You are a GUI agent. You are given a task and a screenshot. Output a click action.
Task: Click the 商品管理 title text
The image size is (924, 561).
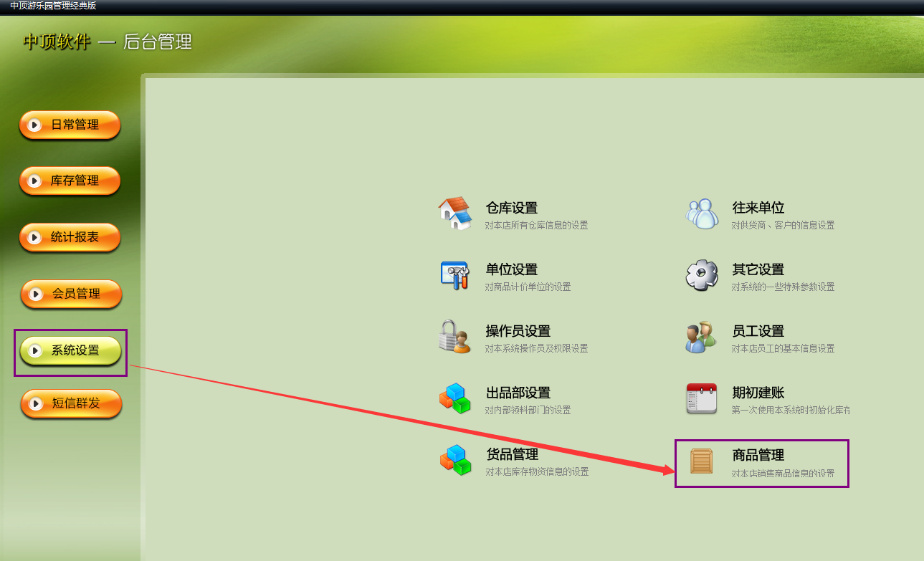pos(758,455)
